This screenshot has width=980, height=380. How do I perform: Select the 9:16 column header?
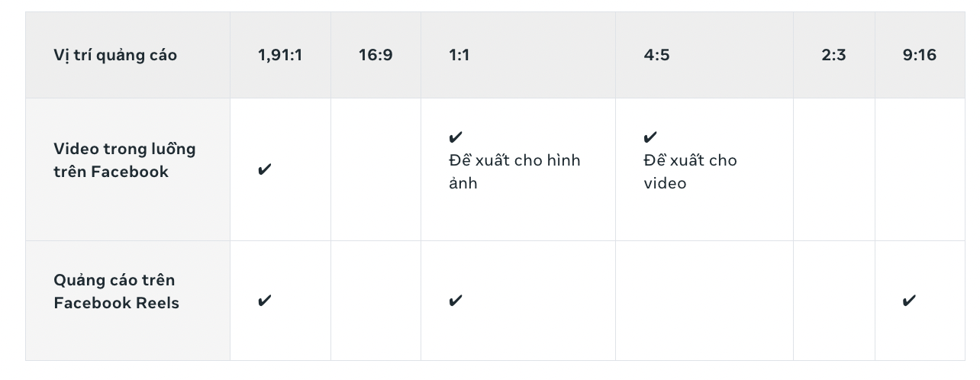920,55
